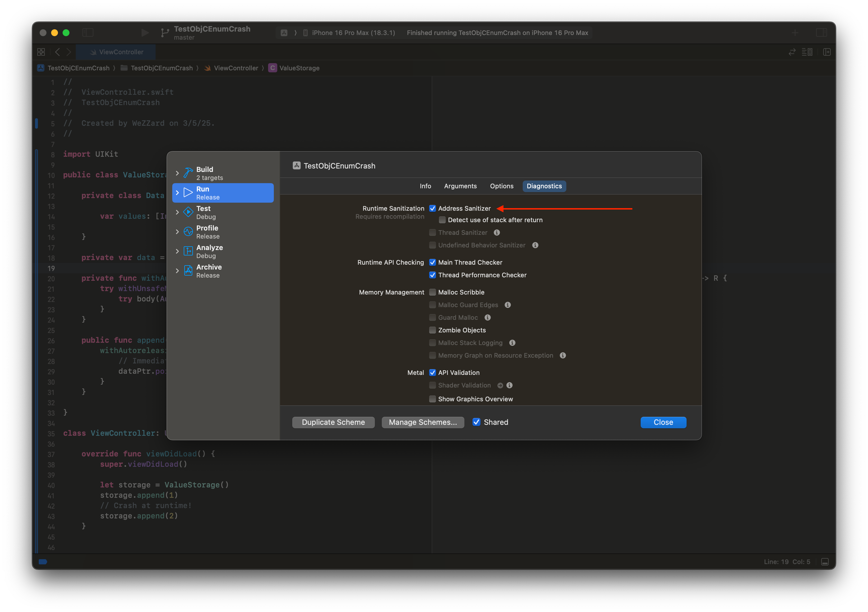Screen dimensions: 868x612
Task: Click the TestObjCEnumCrash master project title
Action: pyautogui.click(x=212, y=32)
